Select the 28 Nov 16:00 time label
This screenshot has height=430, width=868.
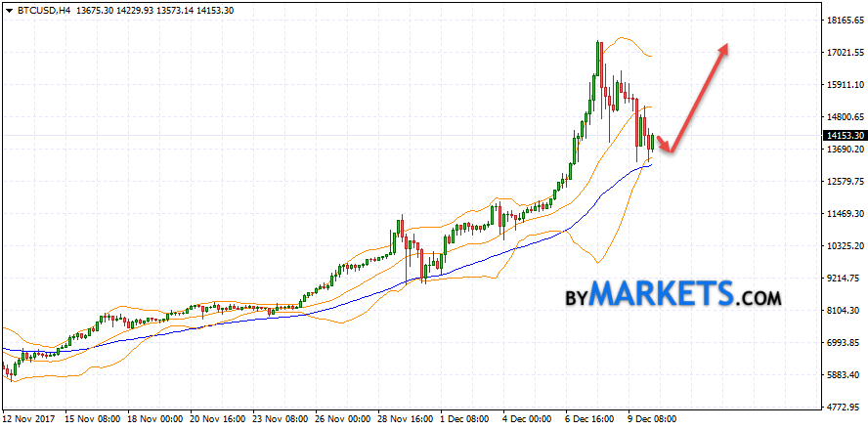[x=403, y=418]
